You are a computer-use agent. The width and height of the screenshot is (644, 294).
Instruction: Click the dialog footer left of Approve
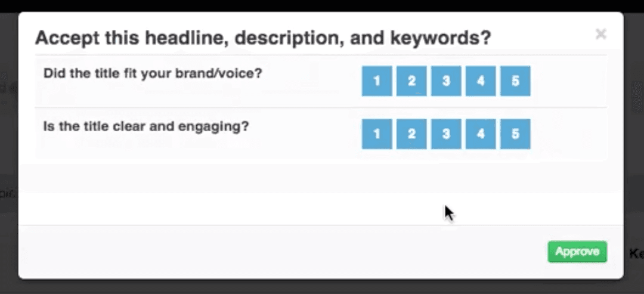[x=280, y=252]
